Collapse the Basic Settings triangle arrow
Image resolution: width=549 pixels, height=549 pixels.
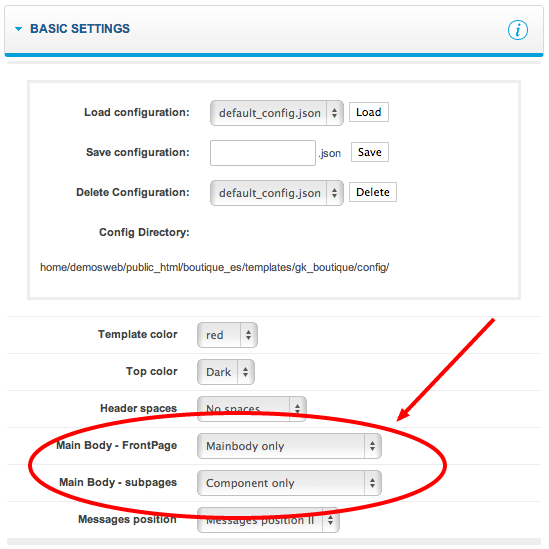(19, 29)
